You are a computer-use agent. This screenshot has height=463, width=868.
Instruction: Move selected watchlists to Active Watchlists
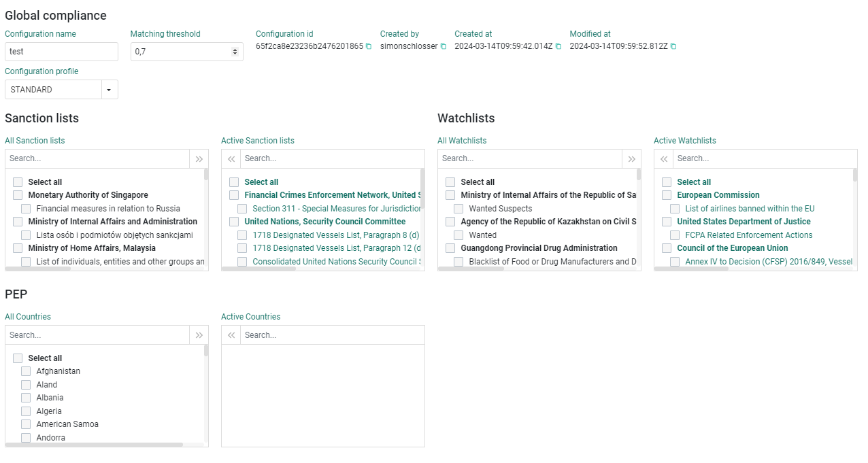click(631, 158)
